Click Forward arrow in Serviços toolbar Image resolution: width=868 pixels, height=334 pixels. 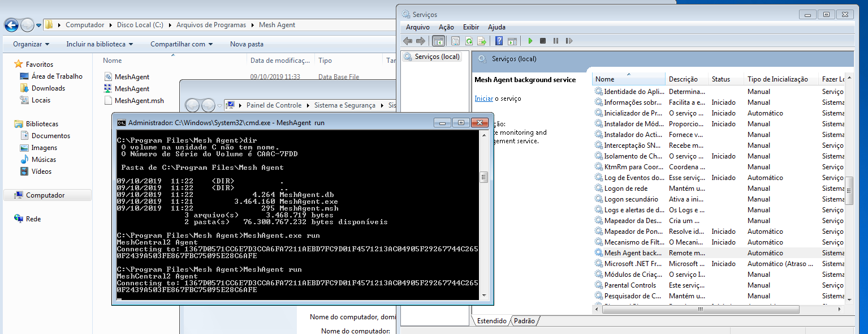[x=420, y=41]
